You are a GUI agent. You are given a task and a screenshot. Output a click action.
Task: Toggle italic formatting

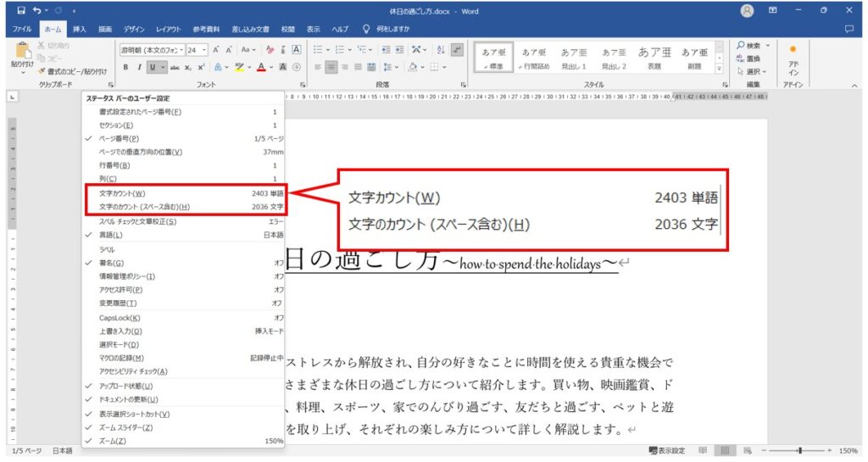point(139,67)
